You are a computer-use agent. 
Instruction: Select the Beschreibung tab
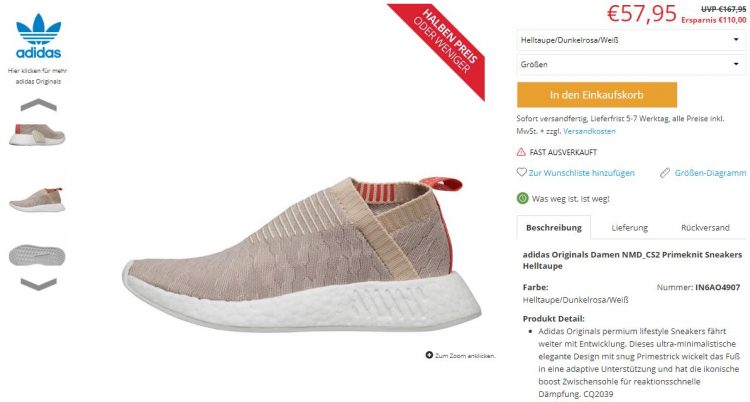[x=554, y=227]
